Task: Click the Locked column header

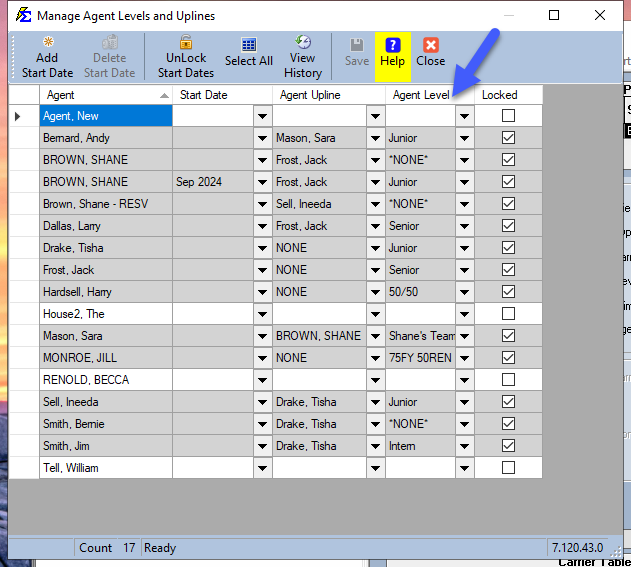Action: click(x=508, y=95)
